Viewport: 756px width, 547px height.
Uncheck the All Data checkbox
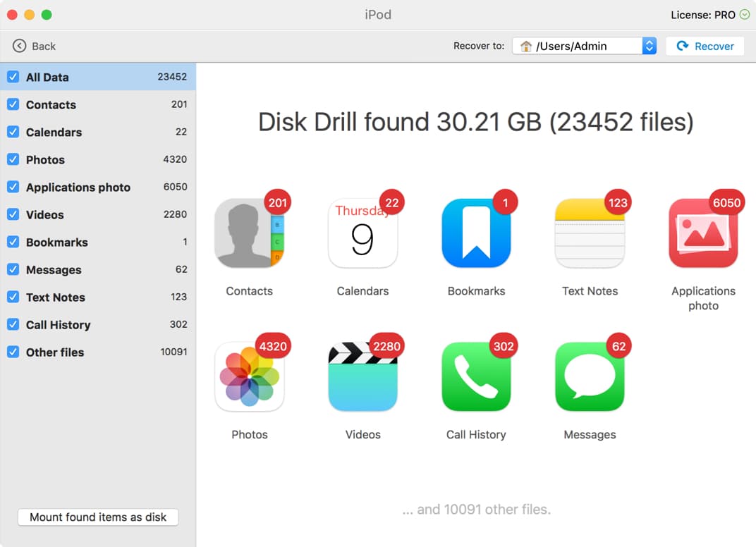13,77
